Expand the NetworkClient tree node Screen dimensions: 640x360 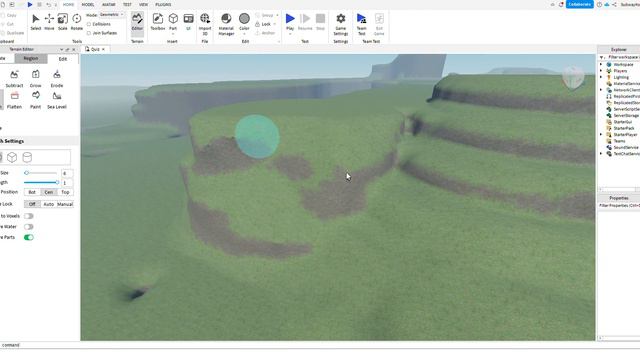click(x=601, y=90)
